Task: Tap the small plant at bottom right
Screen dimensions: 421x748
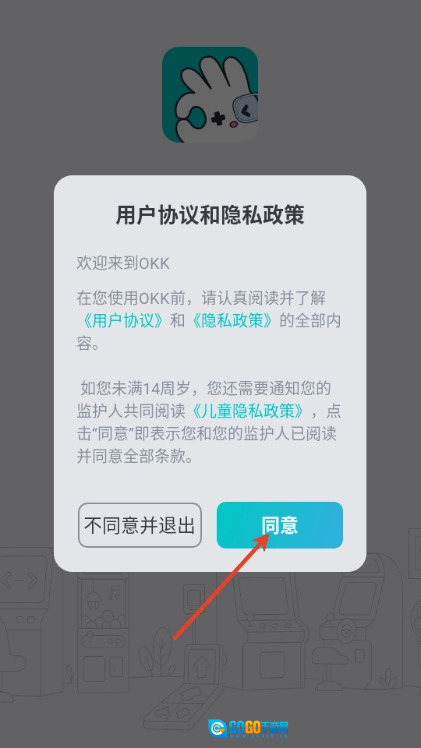Action: [390, 678]
